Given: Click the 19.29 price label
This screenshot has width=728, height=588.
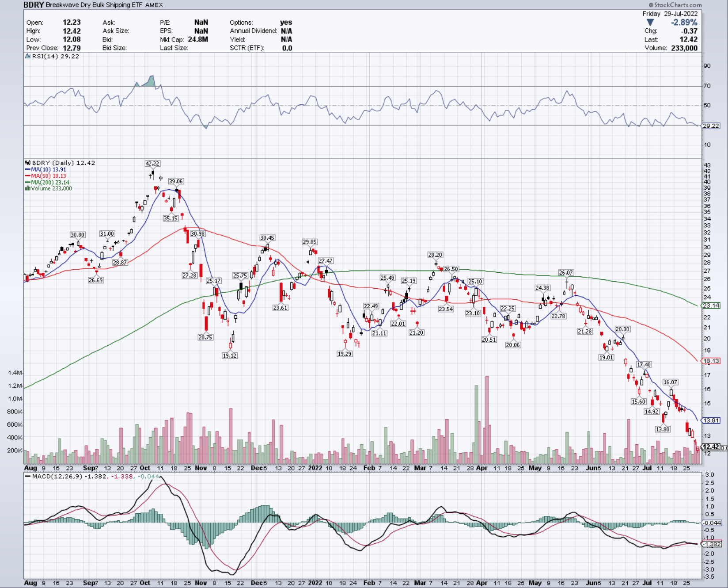Looking at the screenshot, I should 345,354.
